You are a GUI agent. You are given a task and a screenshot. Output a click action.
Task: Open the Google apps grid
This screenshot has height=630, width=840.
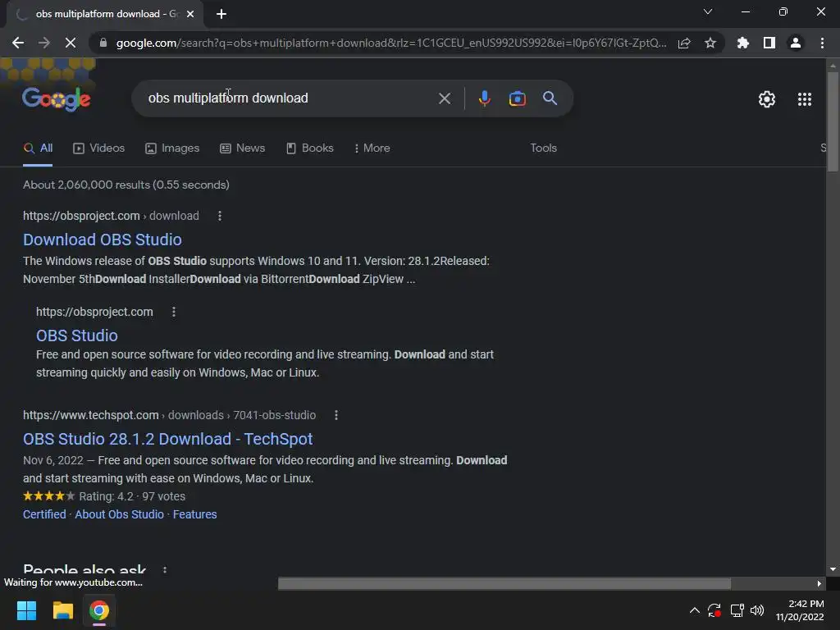(x=804, y=99)
